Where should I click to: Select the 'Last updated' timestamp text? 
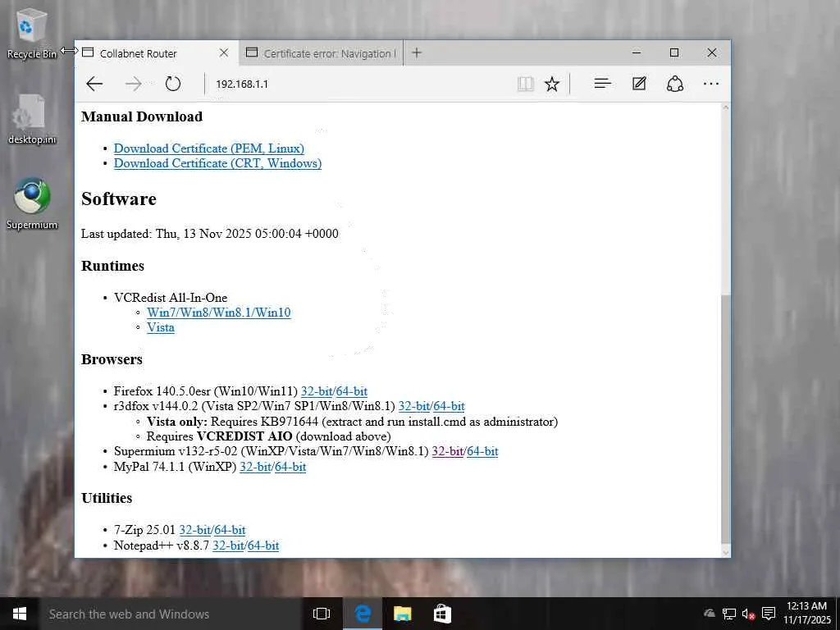(209, 234)
